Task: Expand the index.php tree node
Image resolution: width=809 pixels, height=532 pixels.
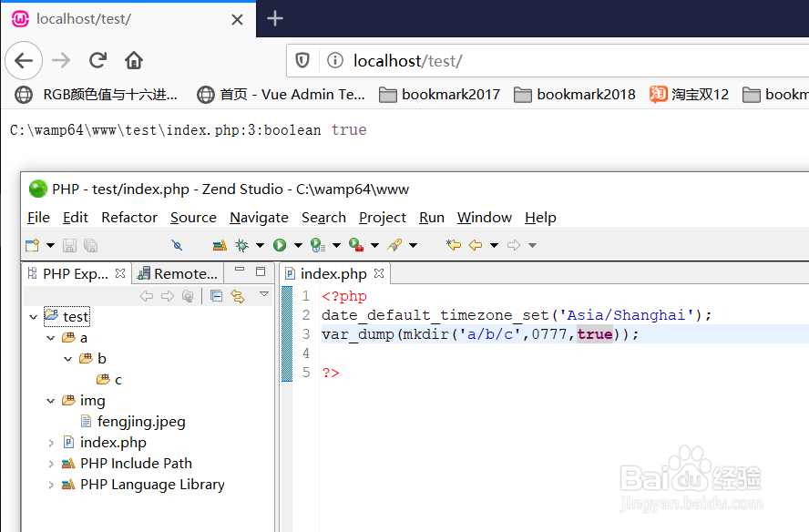Action: coord(51,443)
